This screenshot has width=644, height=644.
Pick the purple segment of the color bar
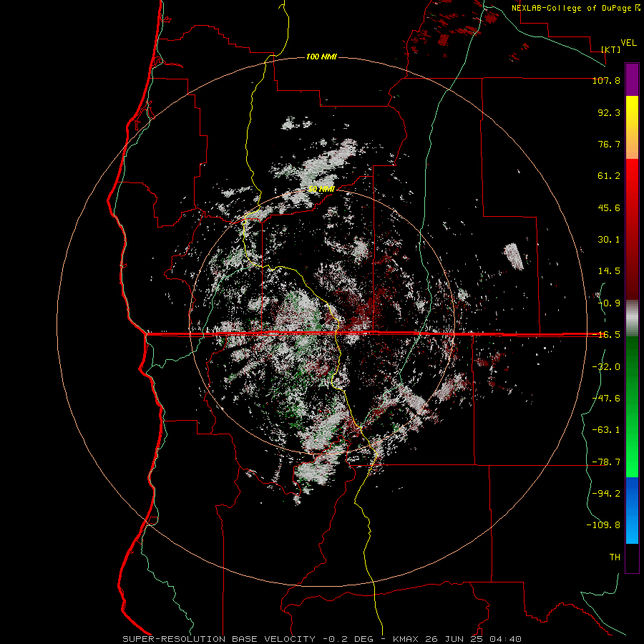click(632, 80)
